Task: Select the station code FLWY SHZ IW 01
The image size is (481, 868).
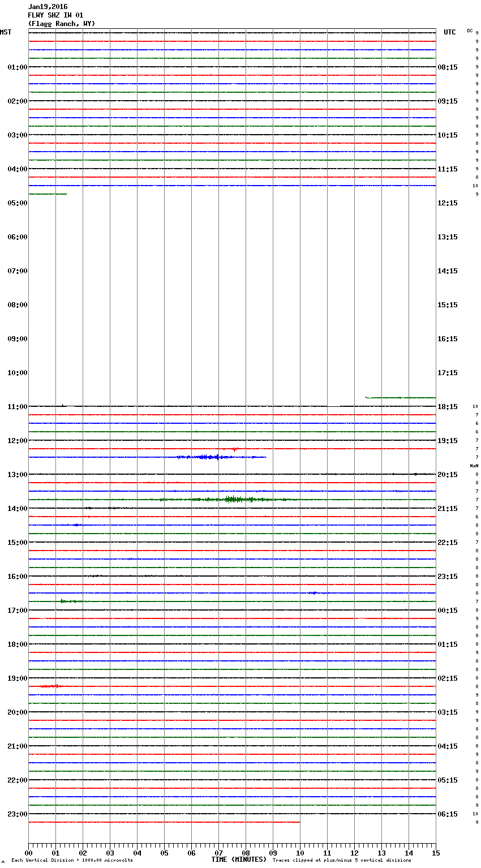Action: [x=55, y=15]
